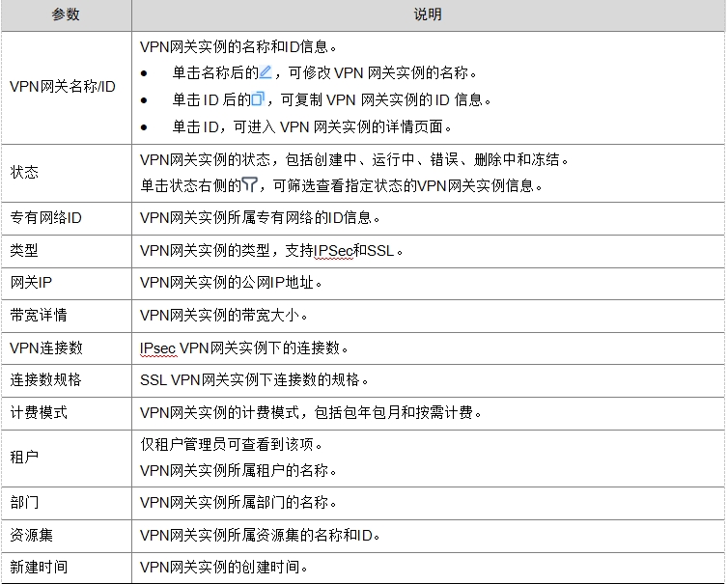Select the 新建时间 parameter cell

point(67,568)
